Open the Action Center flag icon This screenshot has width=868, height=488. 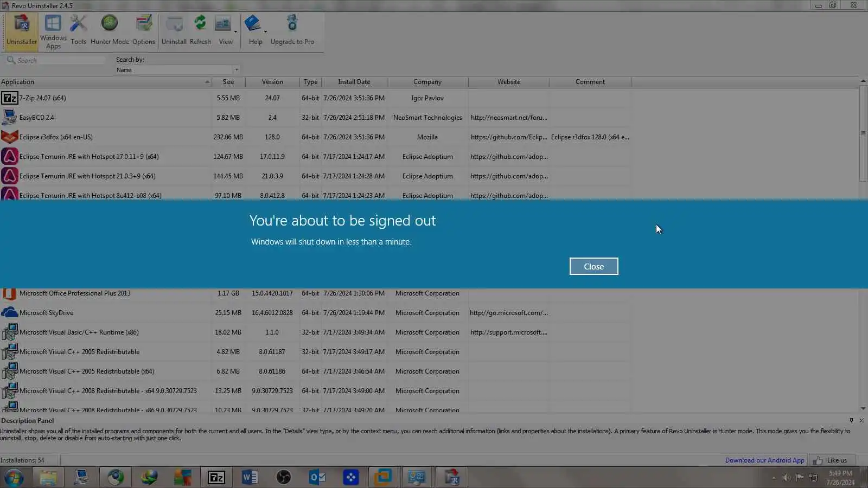[x=800, y=478]
